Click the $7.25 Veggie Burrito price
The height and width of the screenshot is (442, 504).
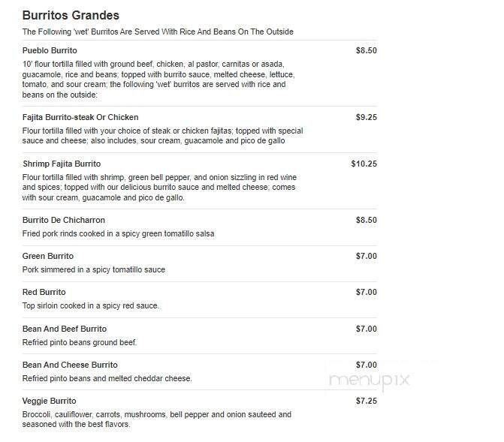(366, 401)
